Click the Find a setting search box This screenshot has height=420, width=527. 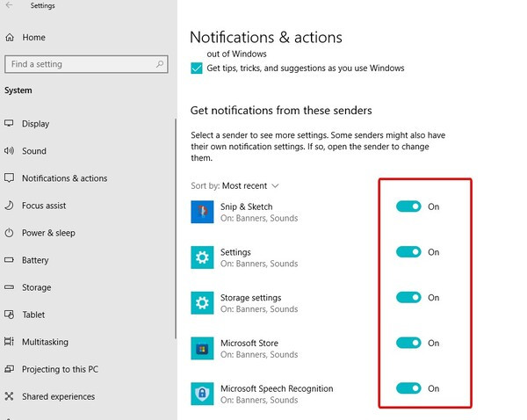tap(86, 64)
